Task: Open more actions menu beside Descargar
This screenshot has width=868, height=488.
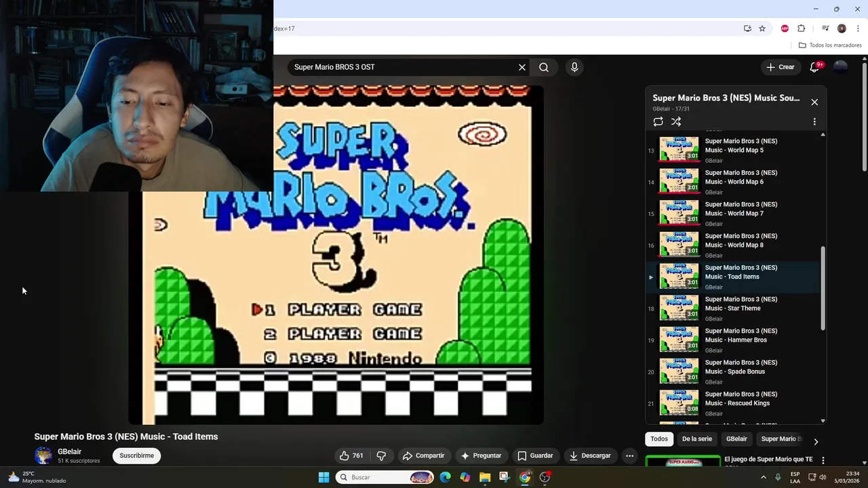Action: [629, 455]
